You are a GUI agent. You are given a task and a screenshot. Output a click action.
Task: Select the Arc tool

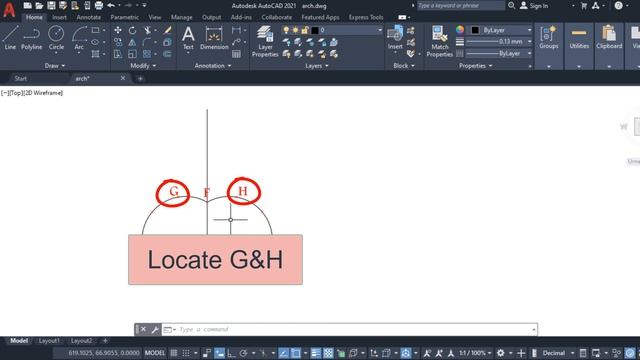pyautogui.click(x=79, y=38)
